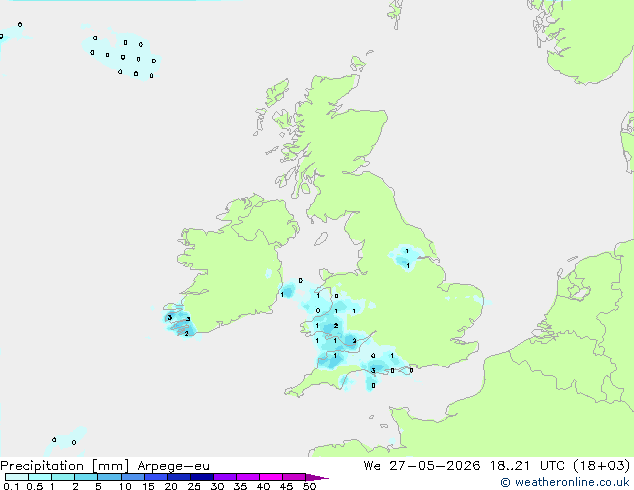Viewport: 634px width, 490px height.
Task: Pick the 5–10 mm blue legend swatch
Action: (110, 477)
